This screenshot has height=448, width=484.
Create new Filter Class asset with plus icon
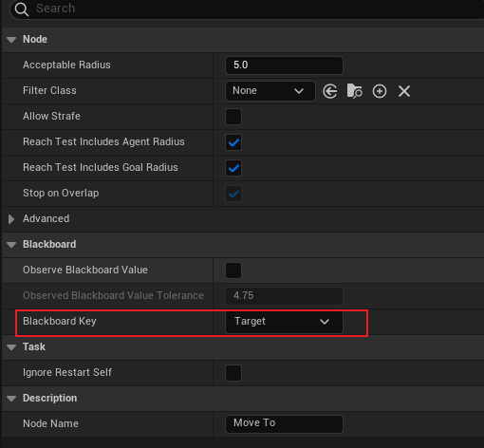[x=380, y=91]
